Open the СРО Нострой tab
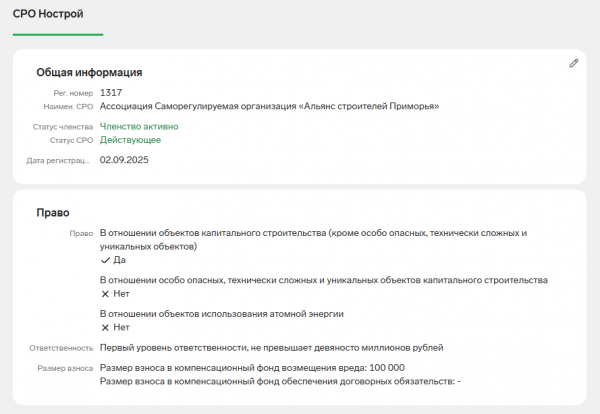The height and width of the screenshot is (414, 600). coord(48,14)
